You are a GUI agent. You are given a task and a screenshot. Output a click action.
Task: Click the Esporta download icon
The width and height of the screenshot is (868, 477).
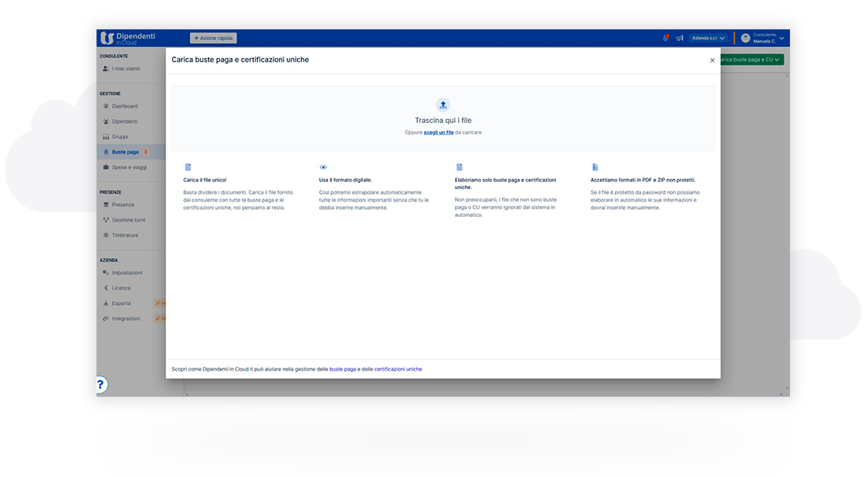coord(106,303)
